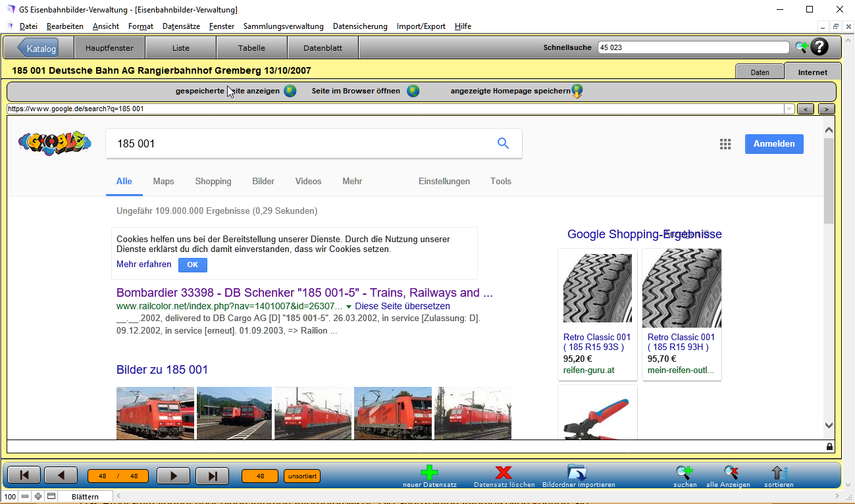Toggle the 'unsortiert' sort status button
The image size is (855, 504).
[x=302, y=476]
